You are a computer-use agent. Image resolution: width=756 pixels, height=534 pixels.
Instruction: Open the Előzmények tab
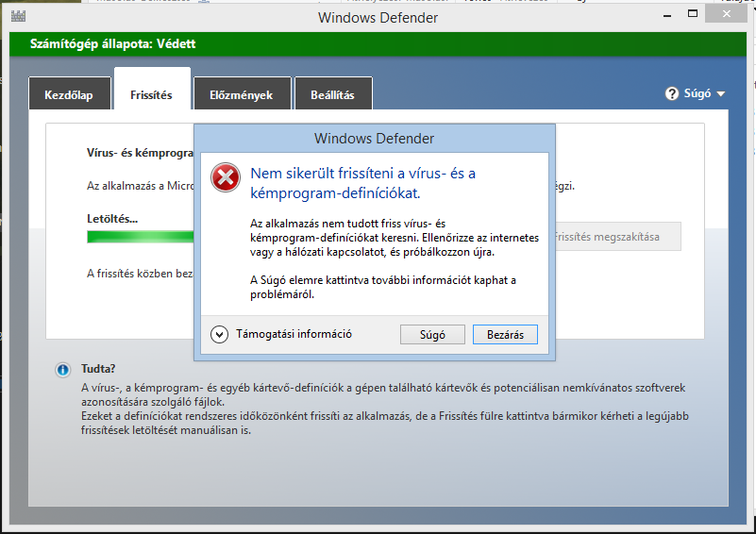coord(242,93)
